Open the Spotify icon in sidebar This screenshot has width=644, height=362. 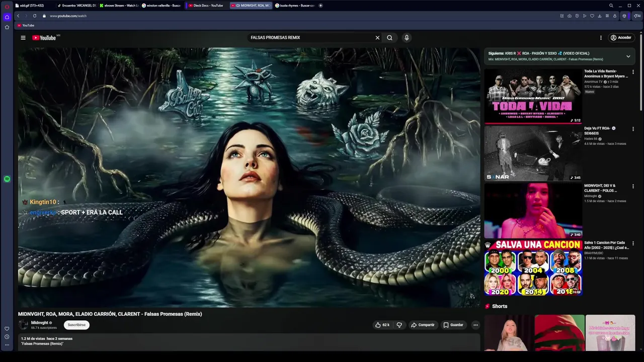click(x=7, y=179)
